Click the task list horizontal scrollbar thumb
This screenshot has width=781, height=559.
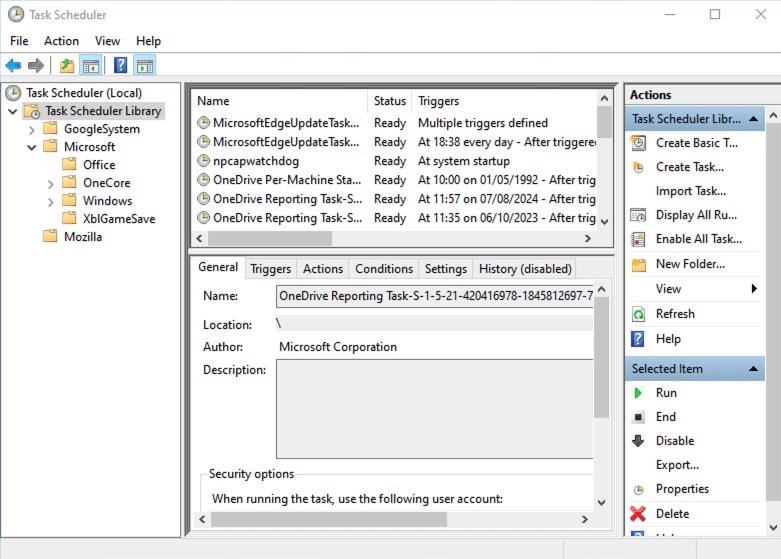[x=269, y=239]
